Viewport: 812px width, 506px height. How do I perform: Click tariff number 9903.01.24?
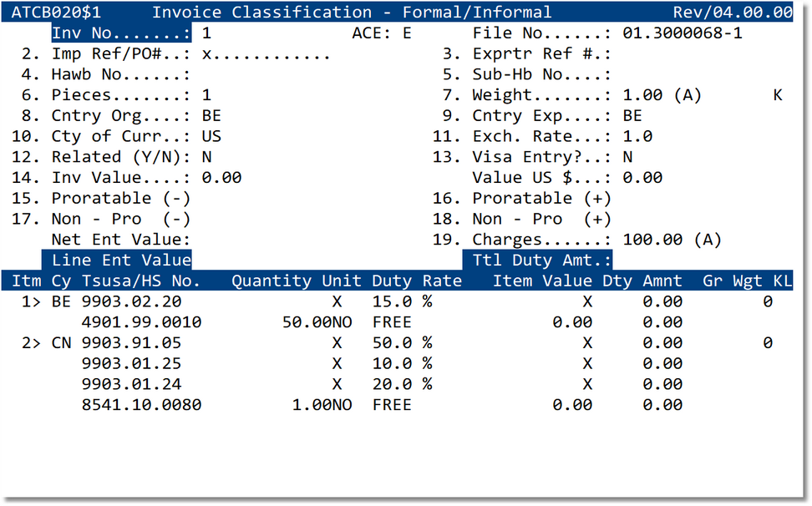click(x=131, y=384)
